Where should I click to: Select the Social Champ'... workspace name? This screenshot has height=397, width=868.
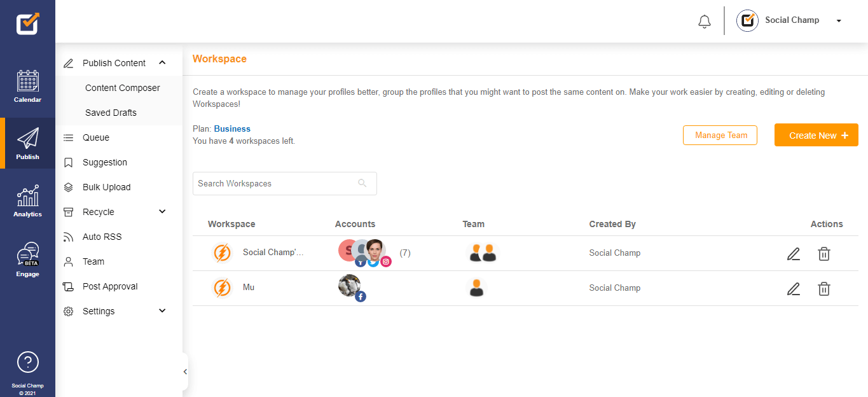[x=273, y=252]
